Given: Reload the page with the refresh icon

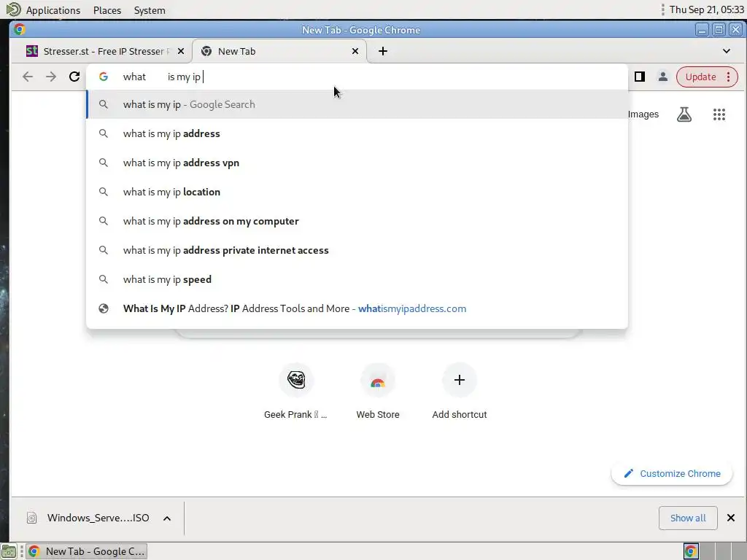Looking at the screenshot, I should tap(74, 77).
